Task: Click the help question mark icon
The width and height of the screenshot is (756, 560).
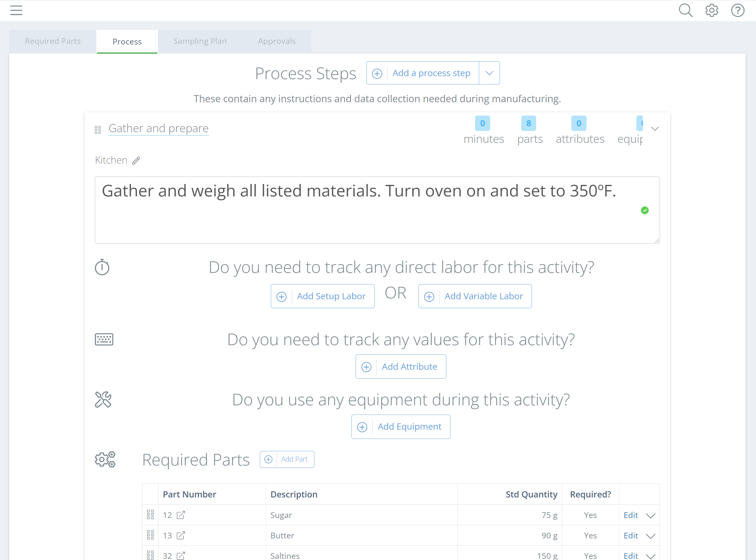Action: 737,10
